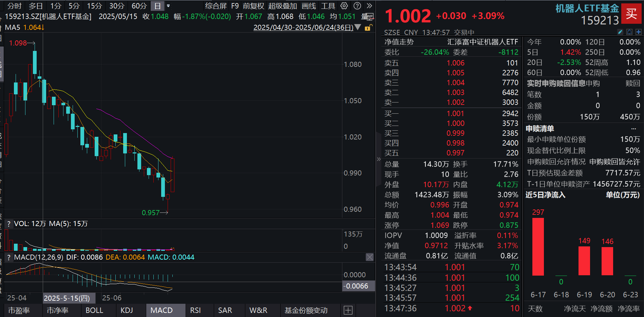This screenshot has height=317, width=644.
Task: Click the help question mark icon in toolbar
Action: click(x=357, y=6)
